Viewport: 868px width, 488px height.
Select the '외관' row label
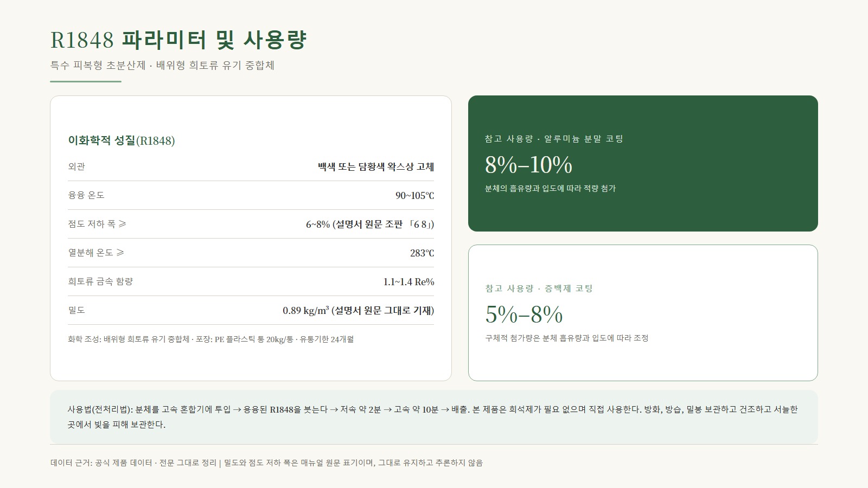click(x=76, y=166)
